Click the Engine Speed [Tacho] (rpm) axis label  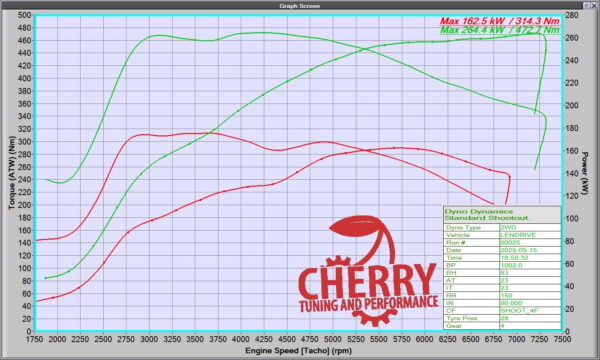point(298,350)
